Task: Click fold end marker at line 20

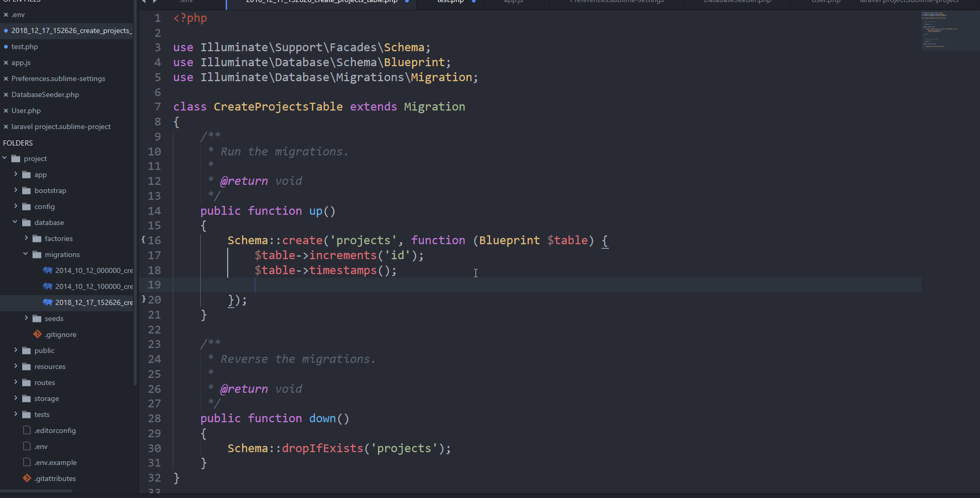Action: 143,299
